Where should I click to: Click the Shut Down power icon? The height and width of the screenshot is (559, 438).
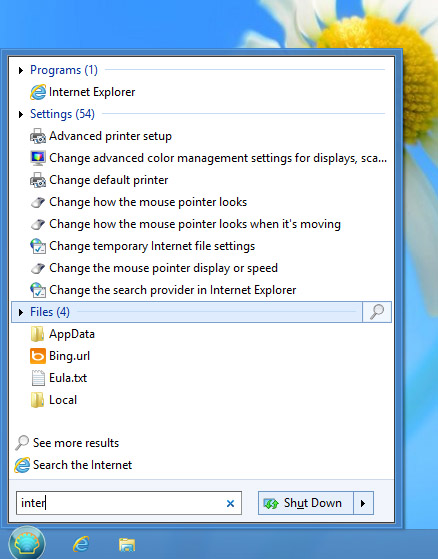[271, 503]
